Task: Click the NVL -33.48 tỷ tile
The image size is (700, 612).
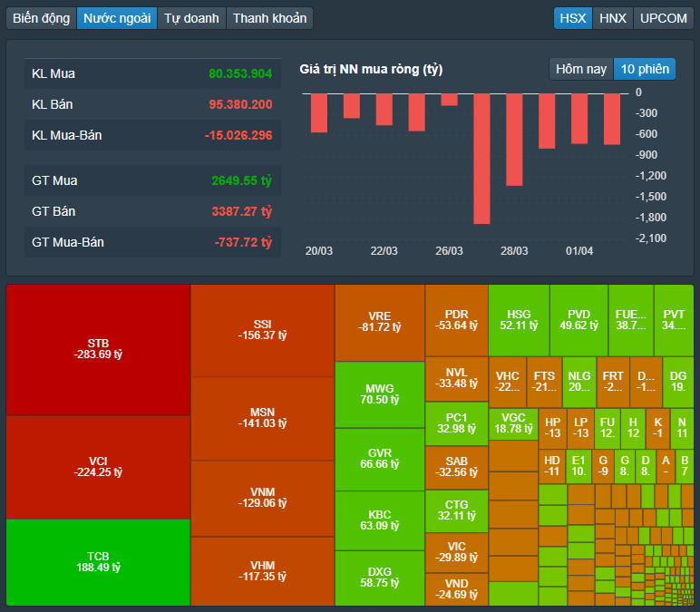Action: (457, 379)
